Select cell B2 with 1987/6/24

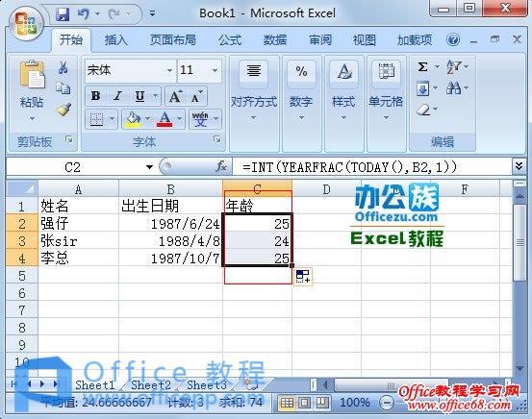(170, 223)
